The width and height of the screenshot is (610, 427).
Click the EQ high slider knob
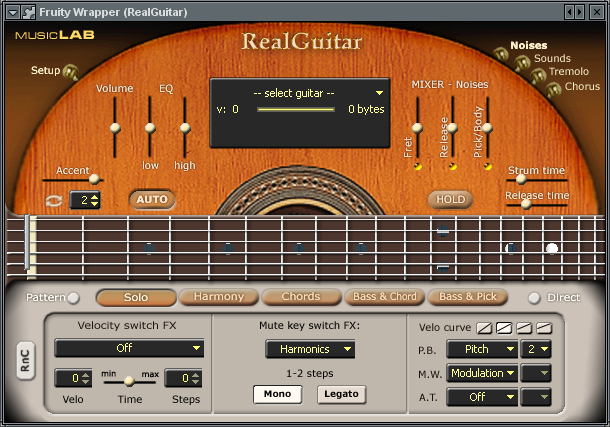coord(185,128)
